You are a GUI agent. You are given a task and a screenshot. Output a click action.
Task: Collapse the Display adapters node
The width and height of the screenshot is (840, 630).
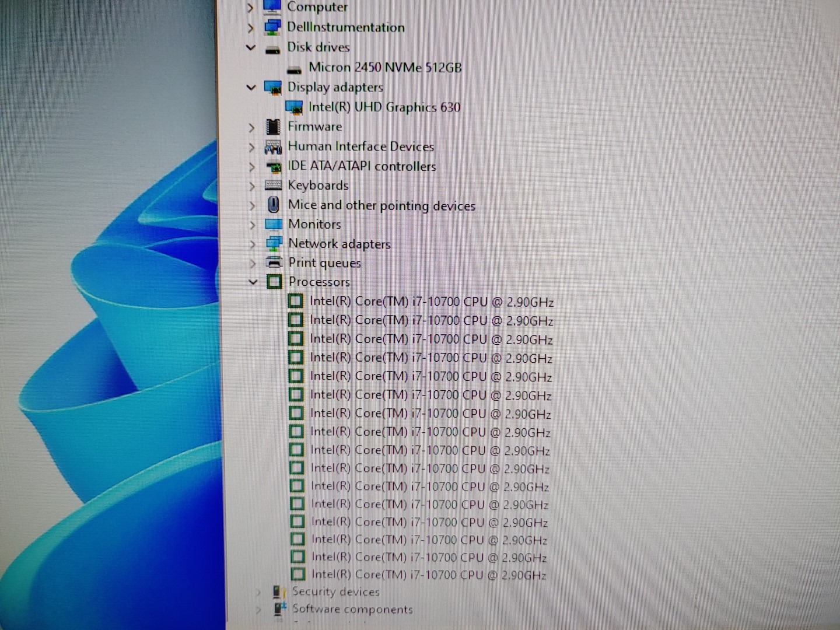[251, 88]
